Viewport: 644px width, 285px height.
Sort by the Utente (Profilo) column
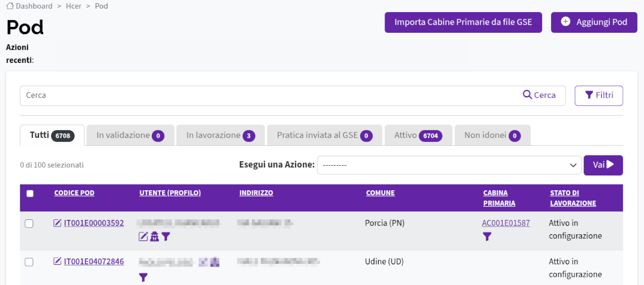[170, 193]
